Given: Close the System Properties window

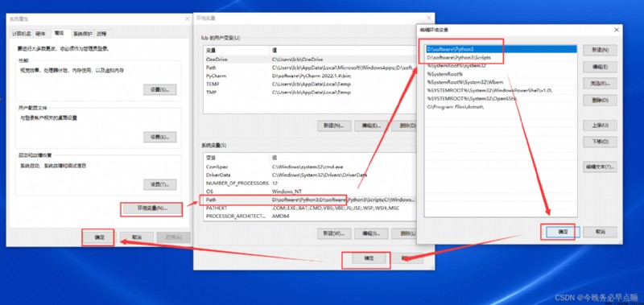Looking at the screenshot, I should coord(188,19).
